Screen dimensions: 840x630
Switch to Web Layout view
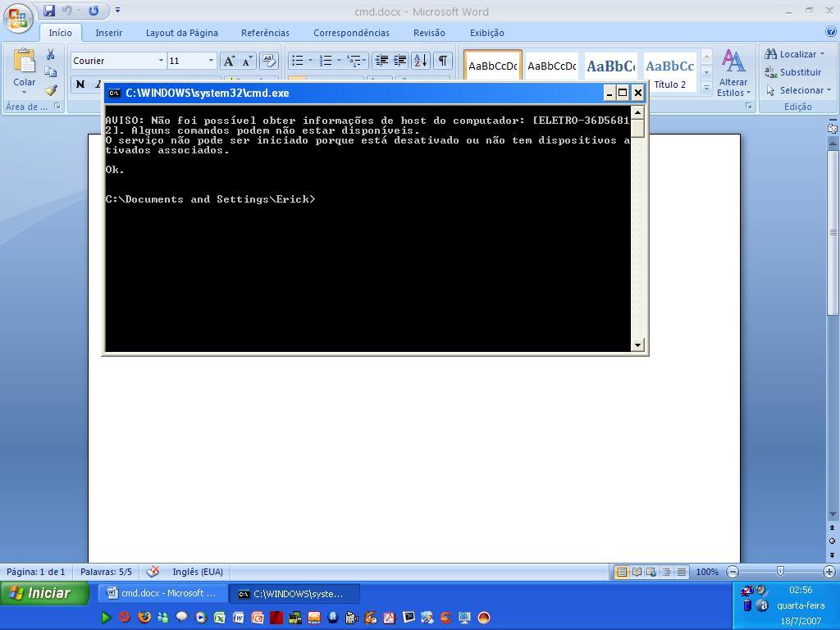tap(651, 572)
